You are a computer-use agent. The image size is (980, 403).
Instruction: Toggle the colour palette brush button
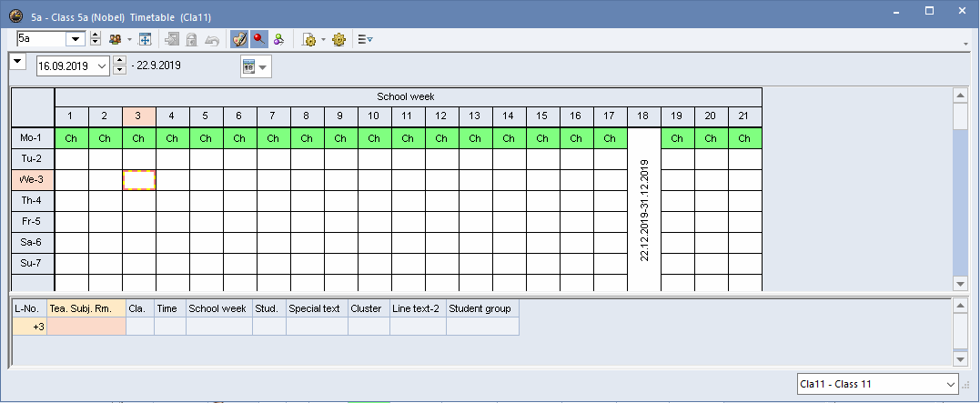(x=239, y=39)
